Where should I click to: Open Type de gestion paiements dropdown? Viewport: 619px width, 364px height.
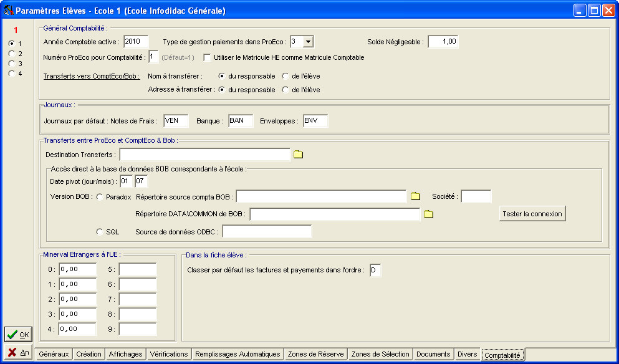(x=309, y=42)
